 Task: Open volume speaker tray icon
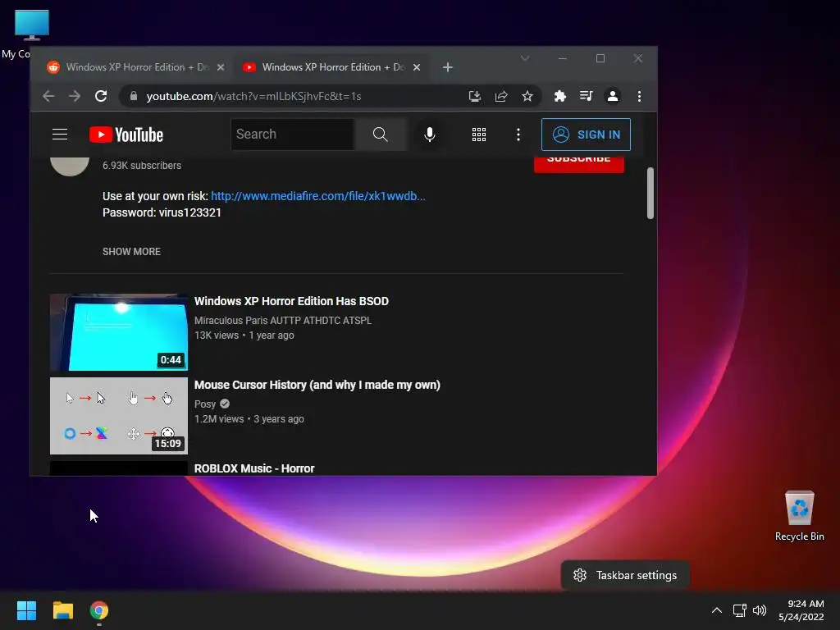pos(760,610)
